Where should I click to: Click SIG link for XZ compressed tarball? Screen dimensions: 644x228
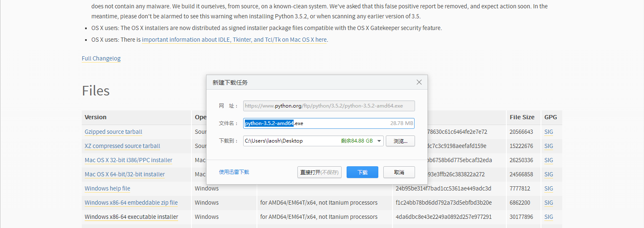(x=548, y=146)
